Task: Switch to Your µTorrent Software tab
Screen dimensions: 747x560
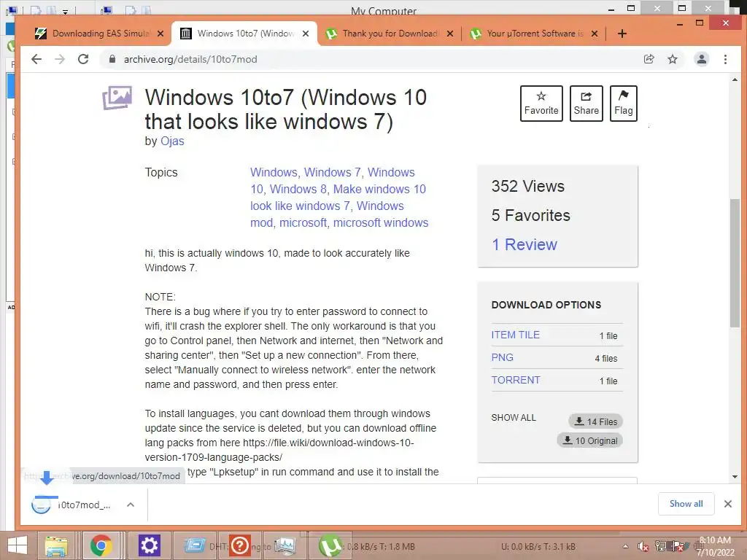Action: pos(533,34)
